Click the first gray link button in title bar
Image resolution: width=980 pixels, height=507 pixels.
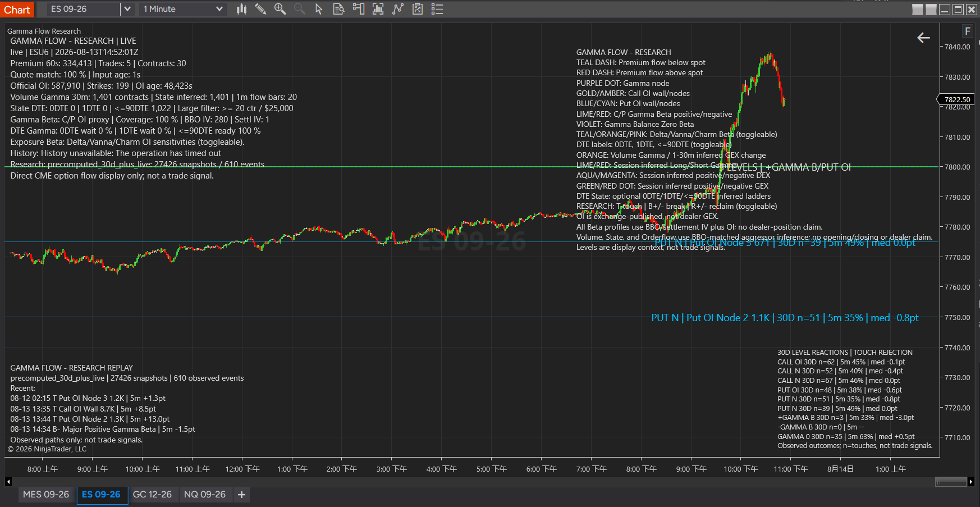click(x=918, y=10)
